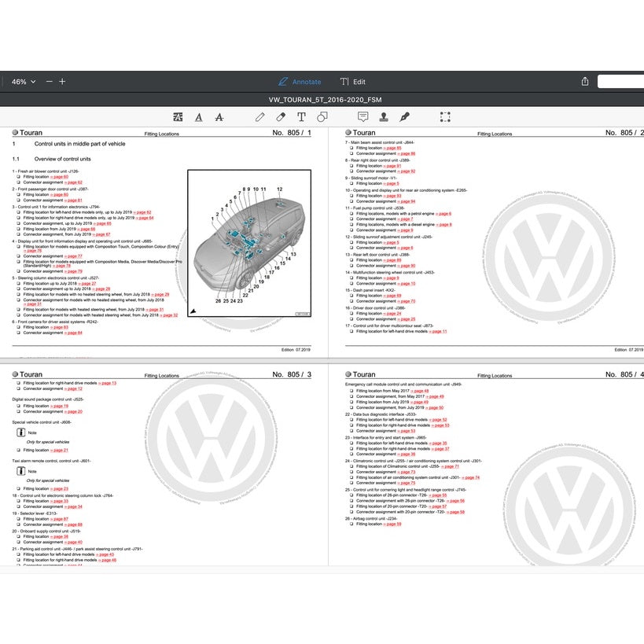Switch to the Edit mode tab
644x644 pixels.
(352, 82)
